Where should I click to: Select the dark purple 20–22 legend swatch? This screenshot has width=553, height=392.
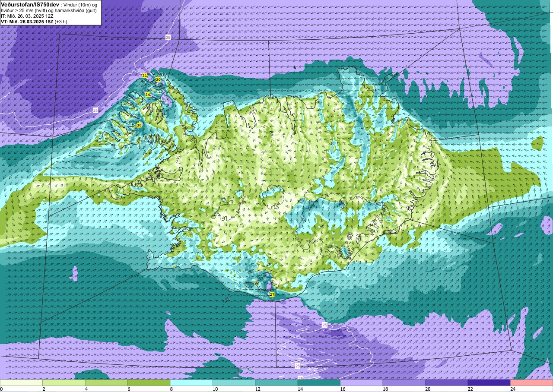tap(447, 383)
